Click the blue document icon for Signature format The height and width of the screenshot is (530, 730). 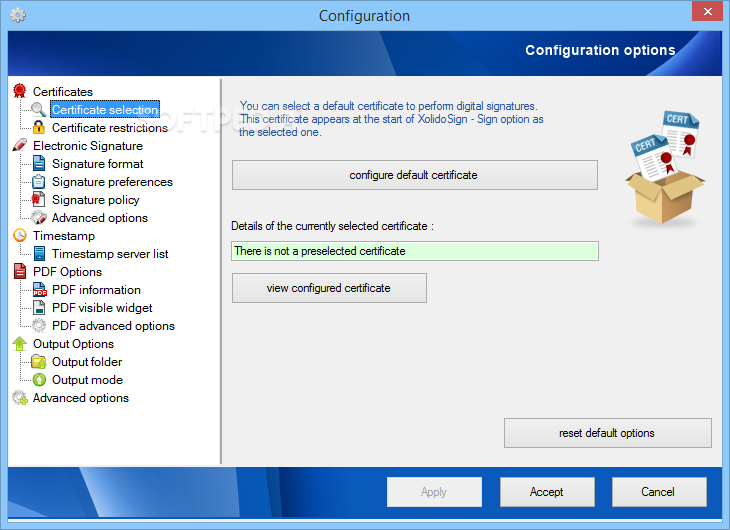pyautogui.click(x=39, y=163)
